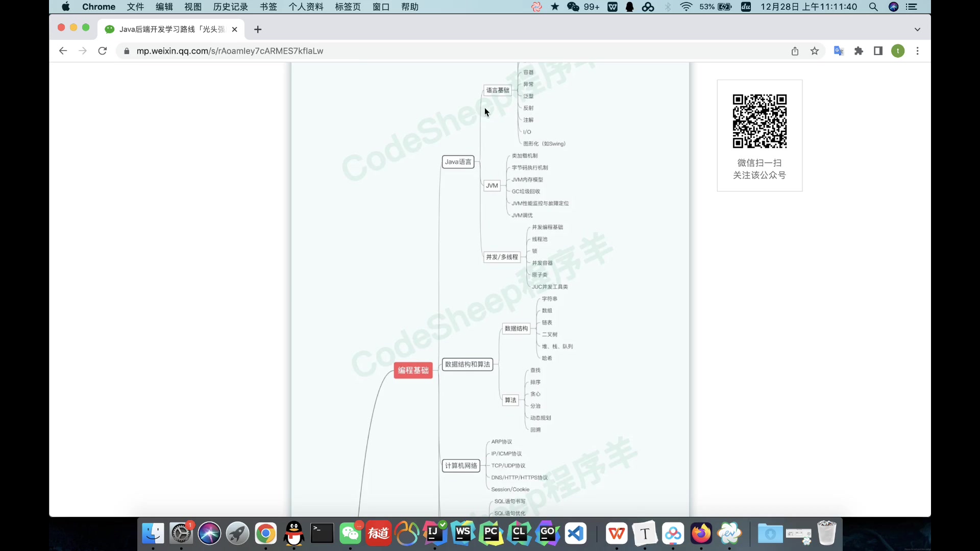
Task: Open the Wi-Fi status menu
Action: [686, 7]
